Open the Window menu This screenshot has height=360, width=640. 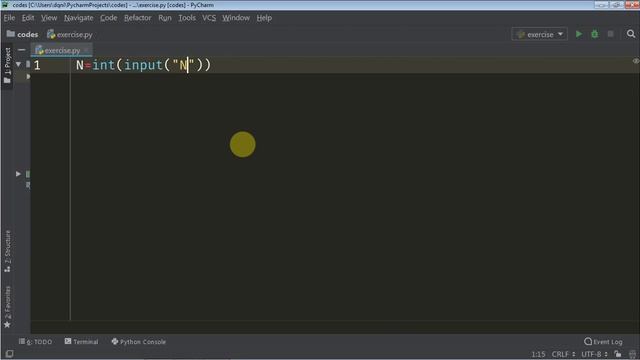[236, 18]
